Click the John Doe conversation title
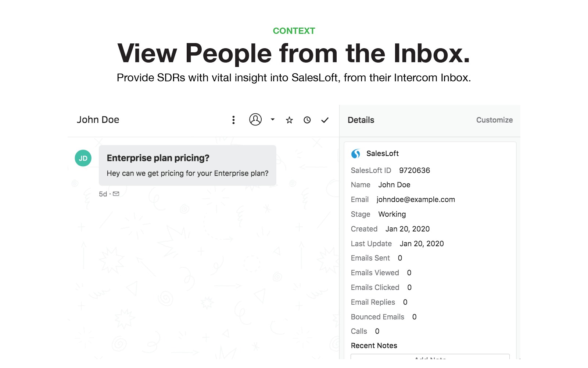Screen dimensions: 588x368 point(98,120)
